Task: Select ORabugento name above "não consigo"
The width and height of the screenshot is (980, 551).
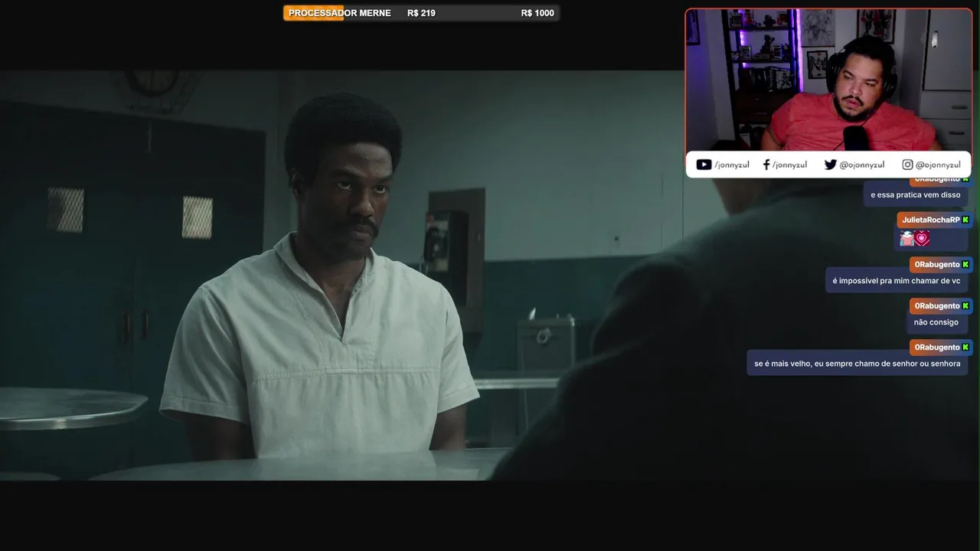Action: click(937, 306)
